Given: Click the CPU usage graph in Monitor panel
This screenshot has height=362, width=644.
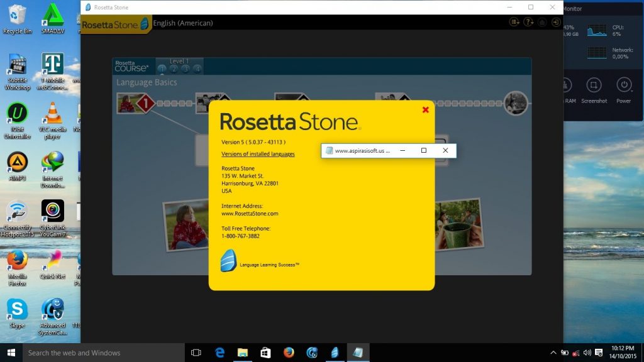Looking at the screenshot, I should pos(597,30).
